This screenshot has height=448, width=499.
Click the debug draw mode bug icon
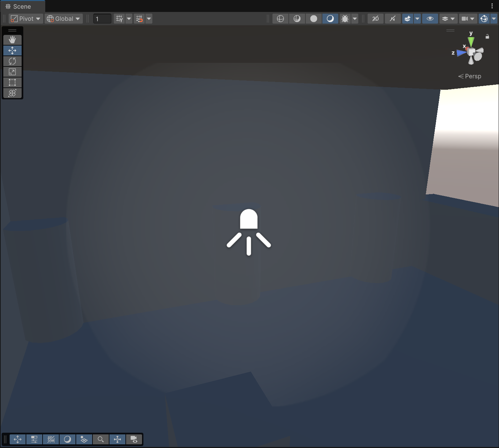pos(345,19)
